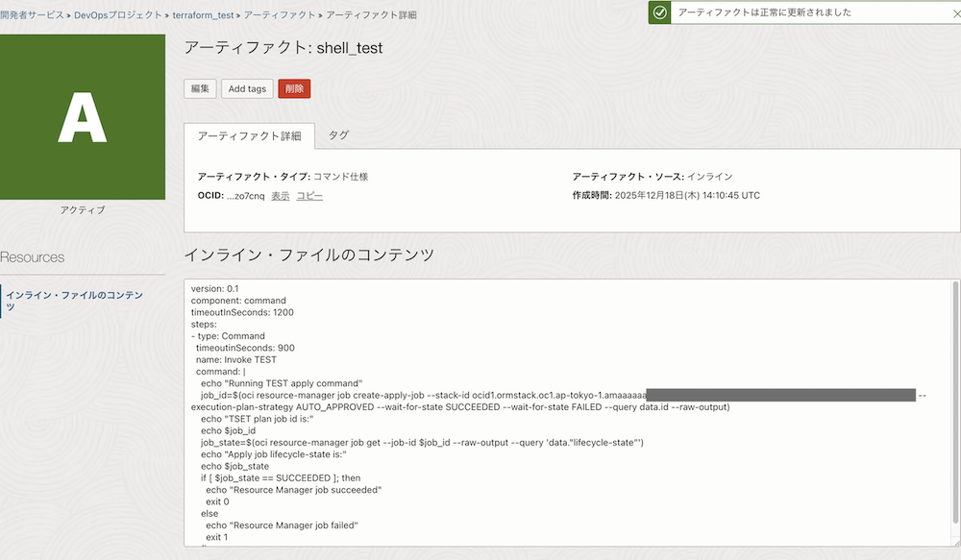
Task: Click inside the inline file contents box
Action: (567, 461)
